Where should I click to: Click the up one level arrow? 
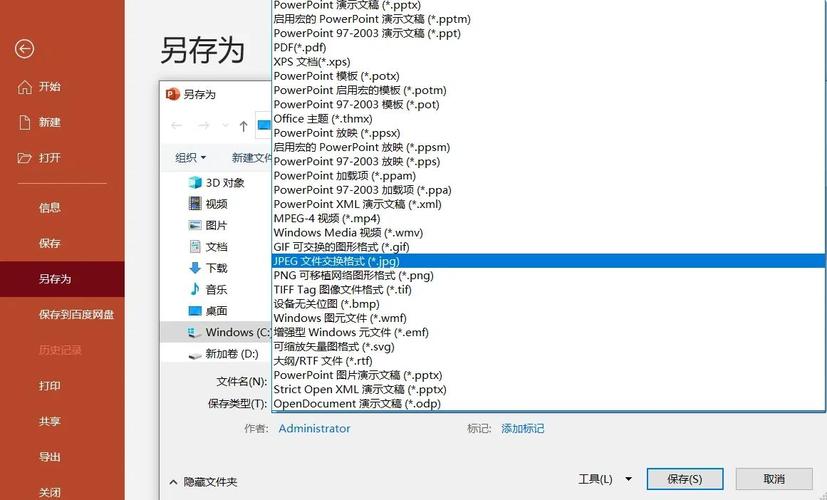pos(243,126)
